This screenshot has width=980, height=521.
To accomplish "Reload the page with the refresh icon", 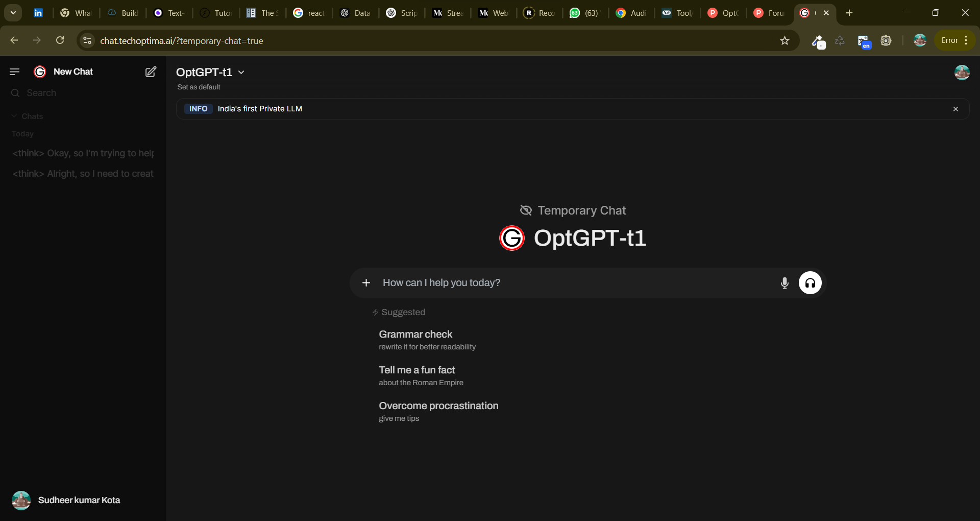I will (x=60, y=40).
